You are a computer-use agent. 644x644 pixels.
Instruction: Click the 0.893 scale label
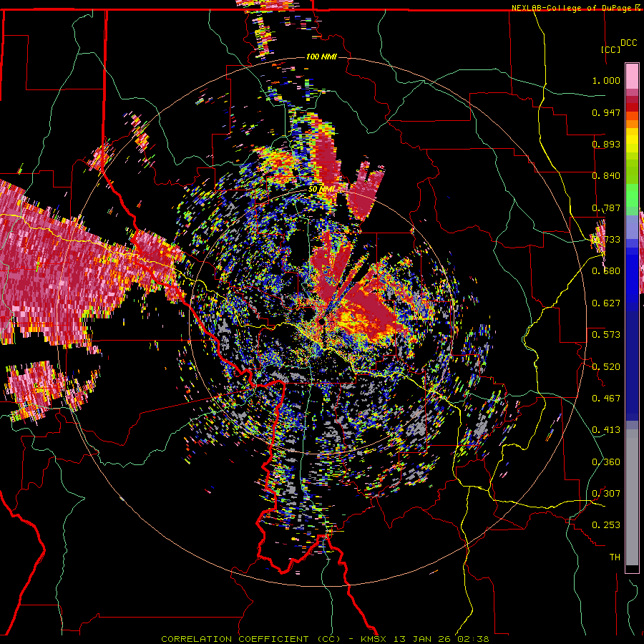606,144
